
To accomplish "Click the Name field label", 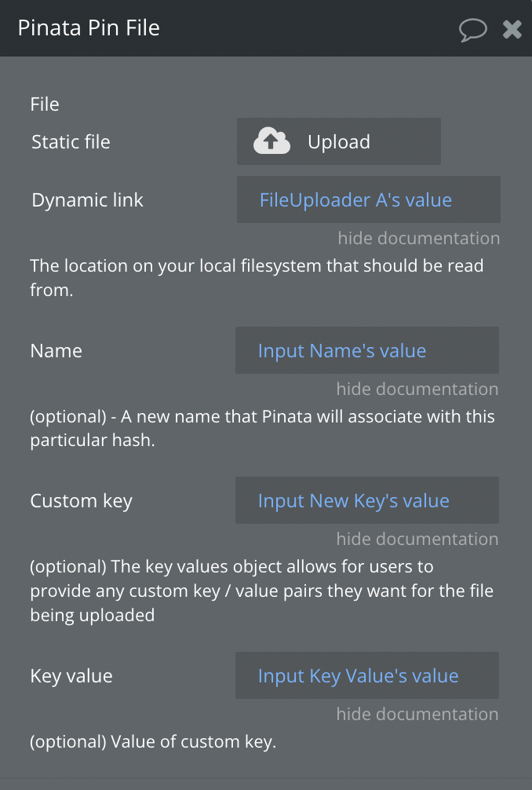I will [x=56, y=351].
